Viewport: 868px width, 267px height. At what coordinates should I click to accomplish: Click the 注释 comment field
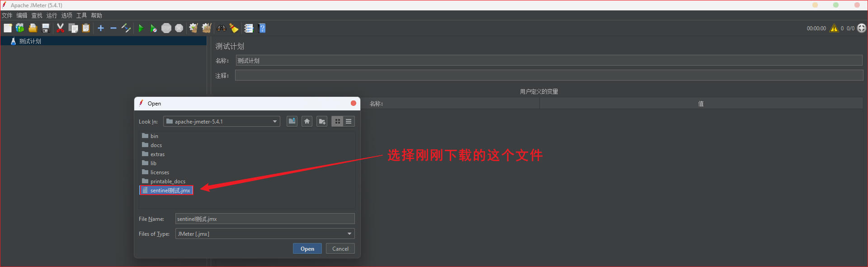[549, 75]
